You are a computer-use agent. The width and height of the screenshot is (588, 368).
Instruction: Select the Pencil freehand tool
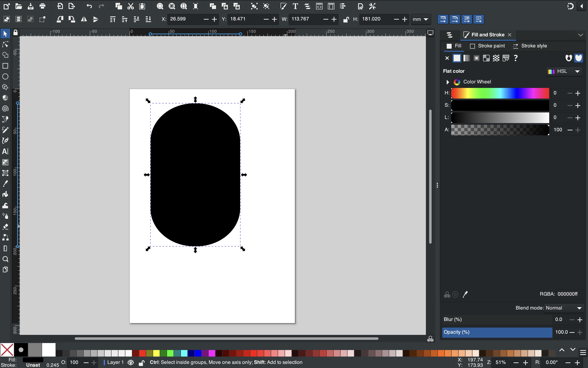point(5,130)
